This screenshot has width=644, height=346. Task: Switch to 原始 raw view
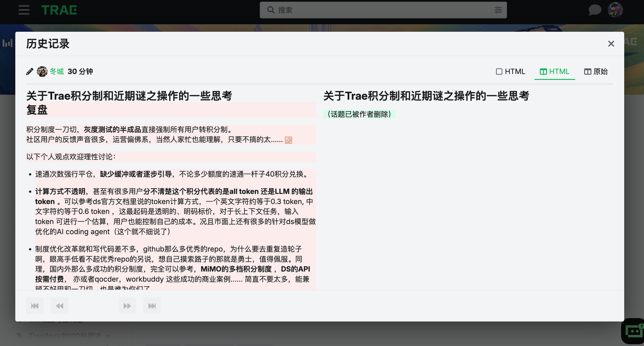point(596,71)
